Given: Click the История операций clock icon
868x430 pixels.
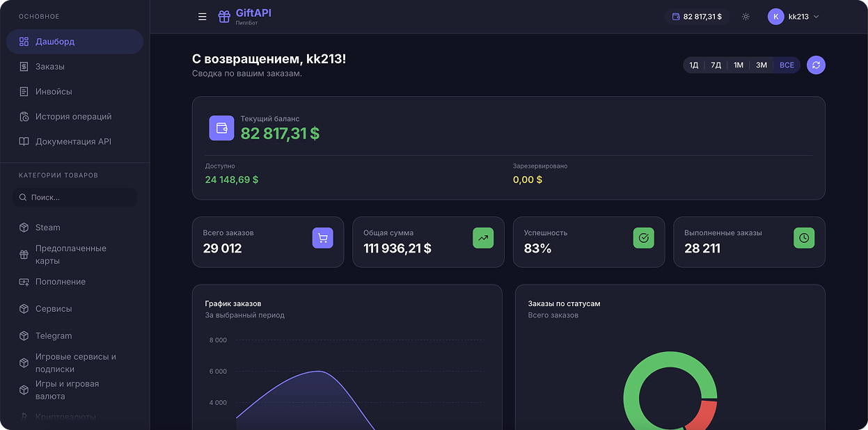Looking at the screenshot, I should pos(24,117).
